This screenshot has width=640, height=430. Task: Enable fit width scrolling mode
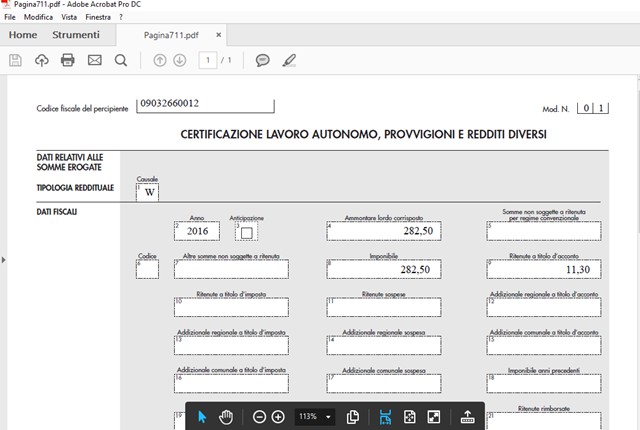pyautogui.click(x=385, y=417)
